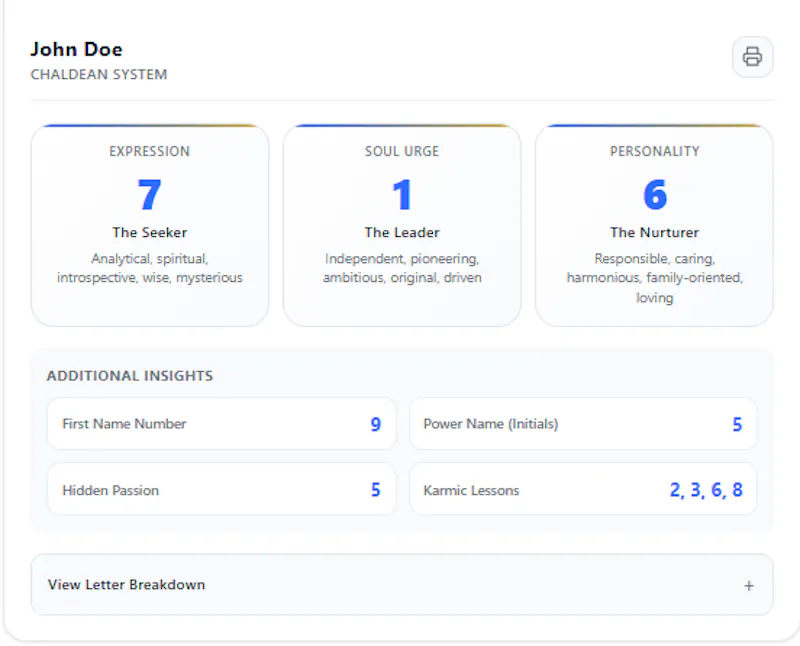800x646 pixels.
Task: Select the Personality number 6 card
Action: click(654, 225)
